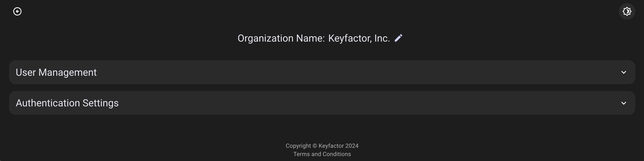Click the word "Authentication" in second panel header
The height and width of the screenshot is (161, 644).
point(48,103)
